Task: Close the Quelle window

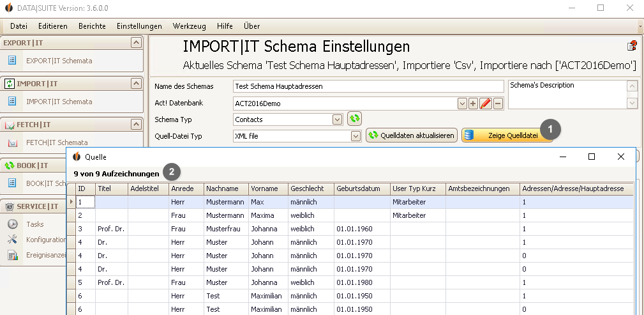Action: click(620, 157)
